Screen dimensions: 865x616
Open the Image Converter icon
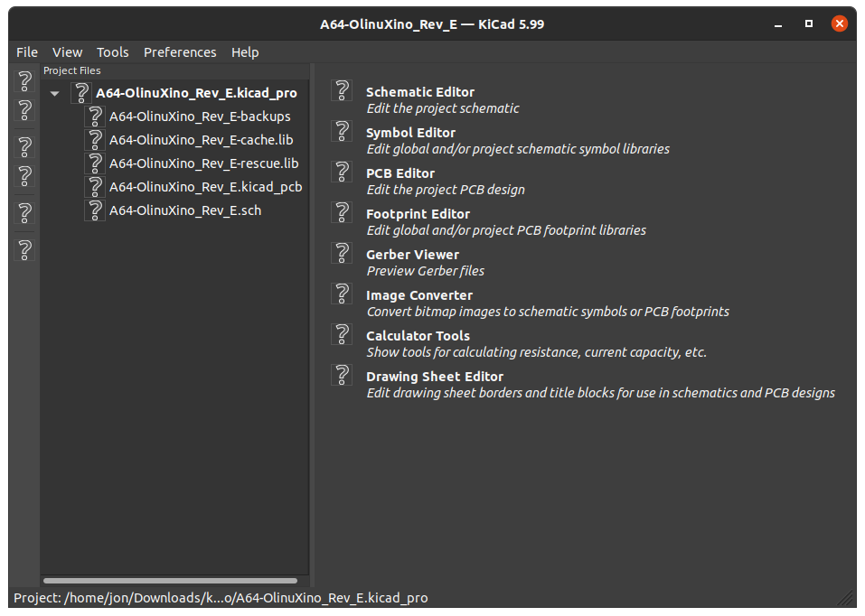point(343,294)
